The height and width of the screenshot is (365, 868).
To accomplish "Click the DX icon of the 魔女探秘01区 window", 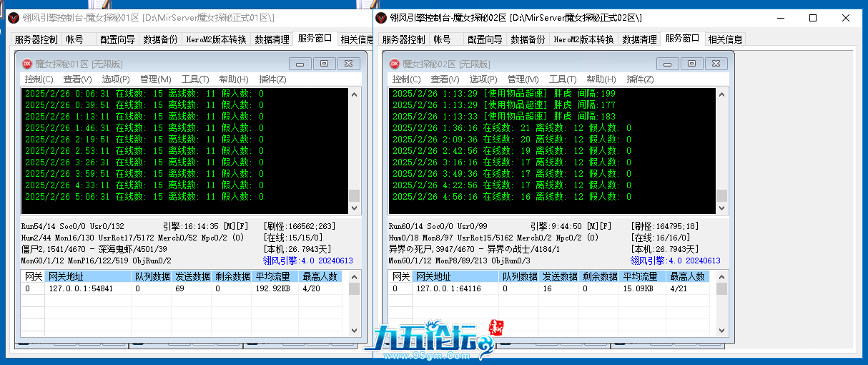I will click(x=27, y=64).
